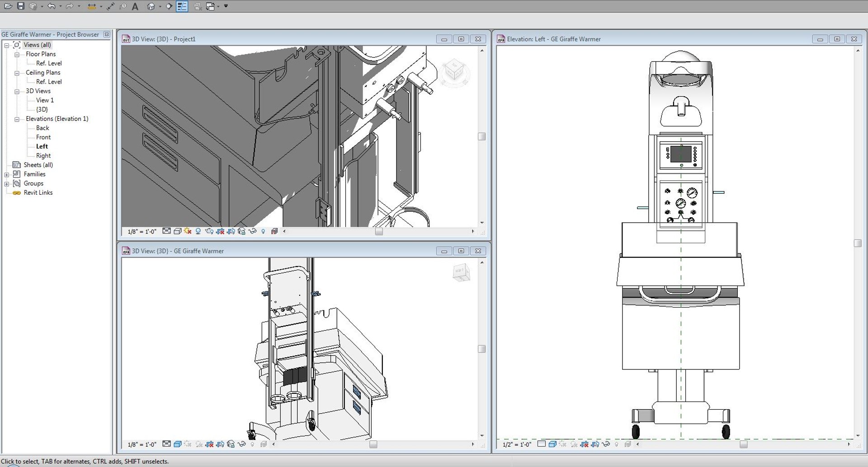Click the Open folder icon in the top toolbar
The width and height of the screenshot is (868, 467).
pos(8,6)
